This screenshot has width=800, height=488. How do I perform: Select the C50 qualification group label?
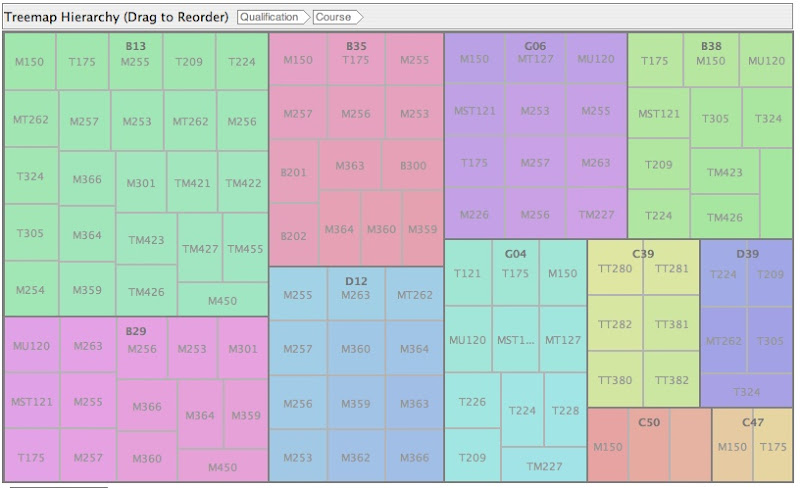[649, 422]
